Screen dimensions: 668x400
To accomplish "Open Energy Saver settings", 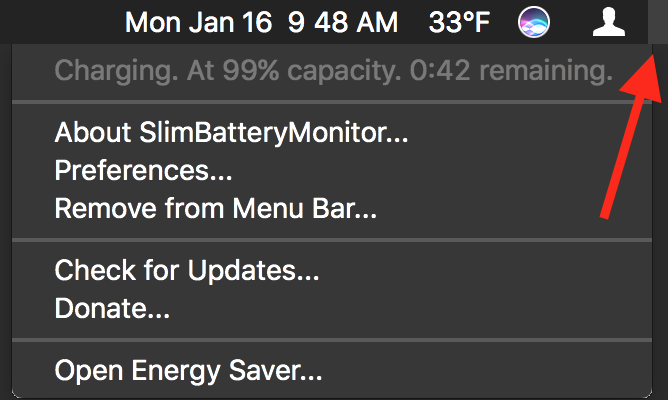I will pyautogui.click(x=188, y=371).
